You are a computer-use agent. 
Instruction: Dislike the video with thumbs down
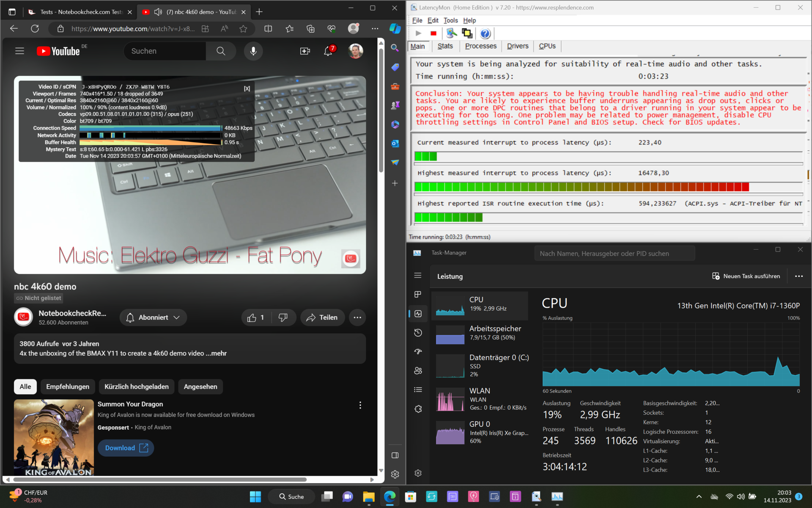(x=283, y=317)
